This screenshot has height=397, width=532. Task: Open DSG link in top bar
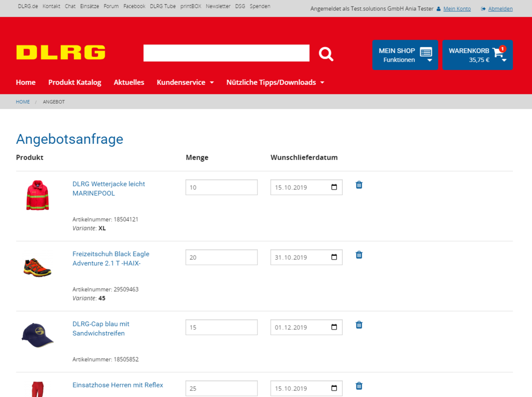point(240,6)
